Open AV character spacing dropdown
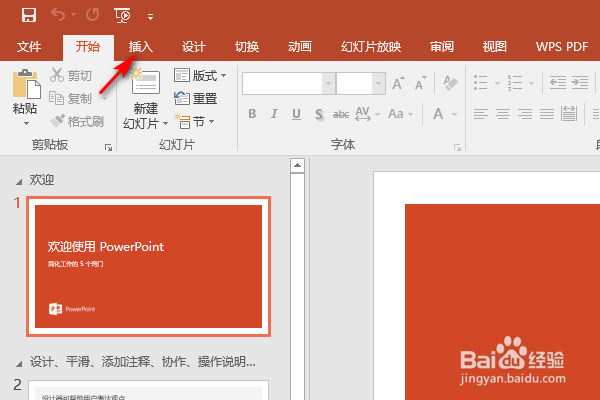The width and height of the screenshot is (600, 400). click(x=367, y=114)
